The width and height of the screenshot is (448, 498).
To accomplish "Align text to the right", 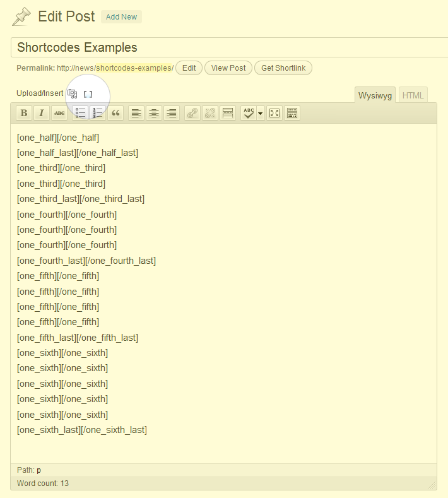I will 171,113.
